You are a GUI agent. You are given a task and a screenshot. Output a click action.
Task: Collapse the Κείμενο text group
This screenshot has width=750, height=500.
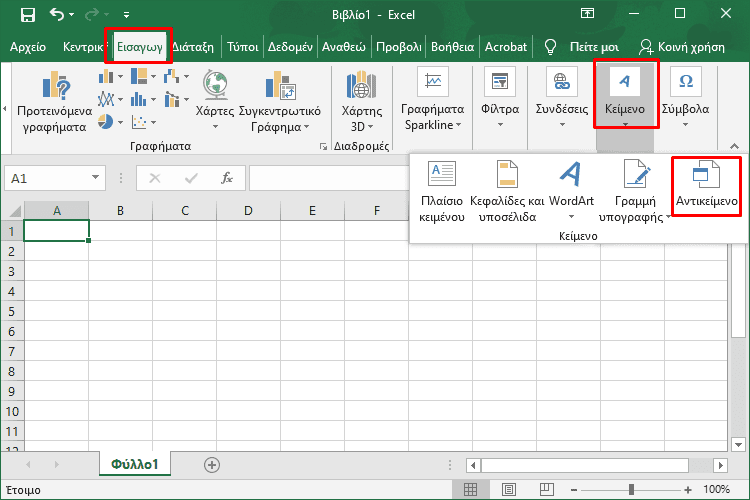tap(625, 96)
